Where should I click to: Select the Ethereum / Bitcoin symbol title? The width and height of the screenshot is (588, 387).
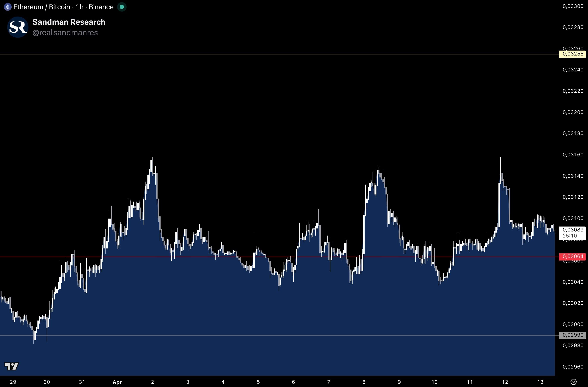pyautogui.click(x=42, y=7)
